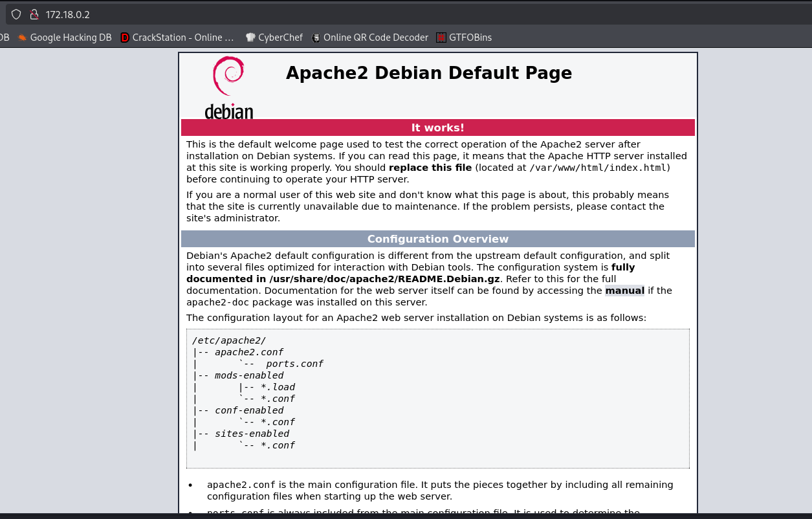Open the manual link in Configuration Overview
This screenshot has width=812, height=519.
(x=624, y=291)
